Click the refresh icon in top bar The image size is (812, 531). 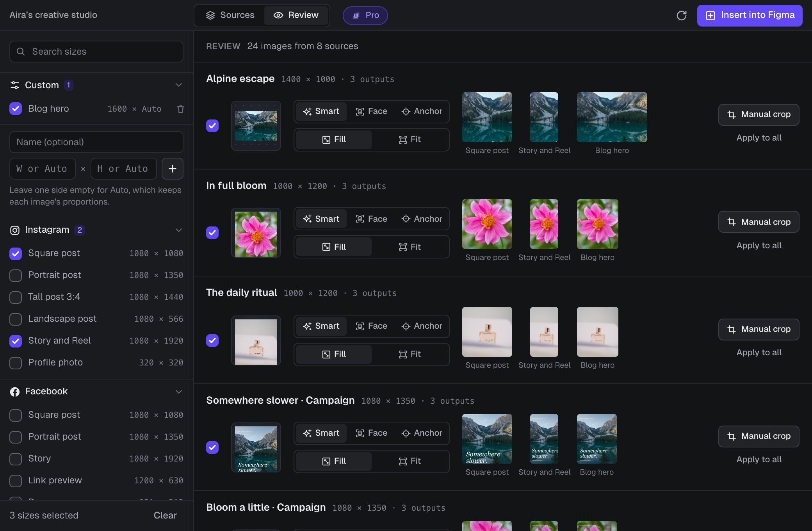point(682,16)
